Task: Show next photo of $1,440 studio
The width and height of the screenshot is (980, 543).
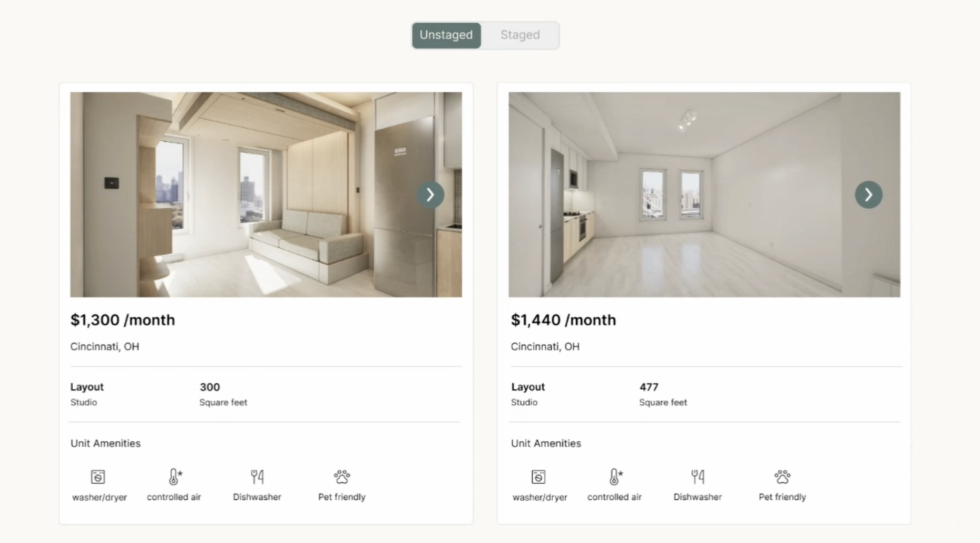Action: (x=868, y=195)
